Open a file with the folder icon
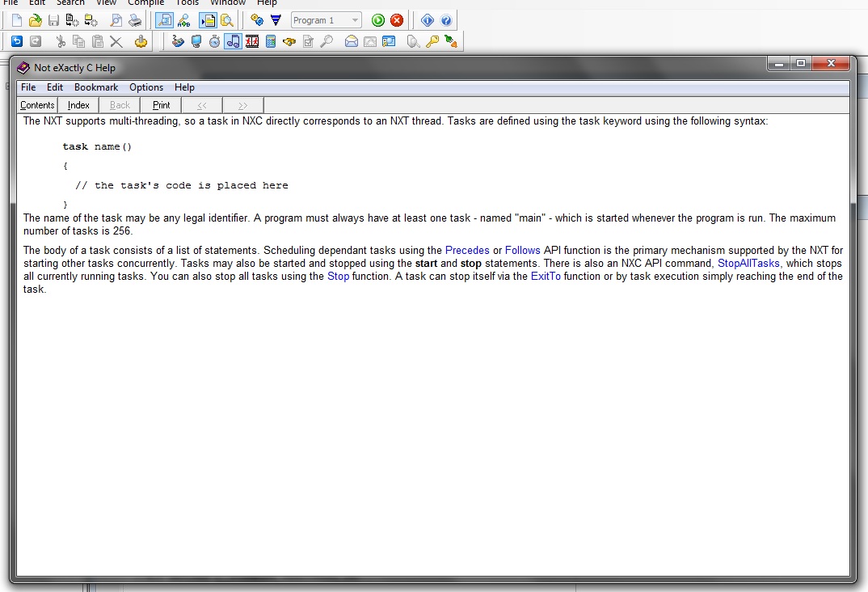Image resolution: width=868 pixels, height=592 pixels. 35,20
